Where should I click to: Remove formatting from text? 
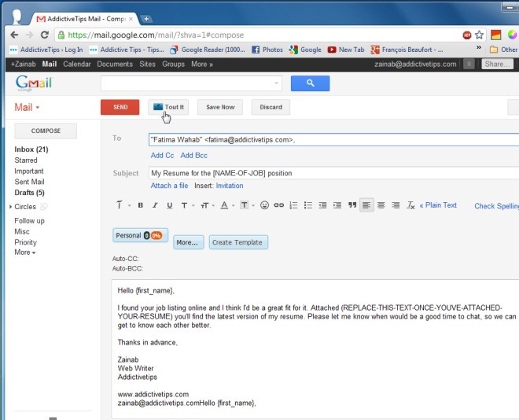(410, 205)
